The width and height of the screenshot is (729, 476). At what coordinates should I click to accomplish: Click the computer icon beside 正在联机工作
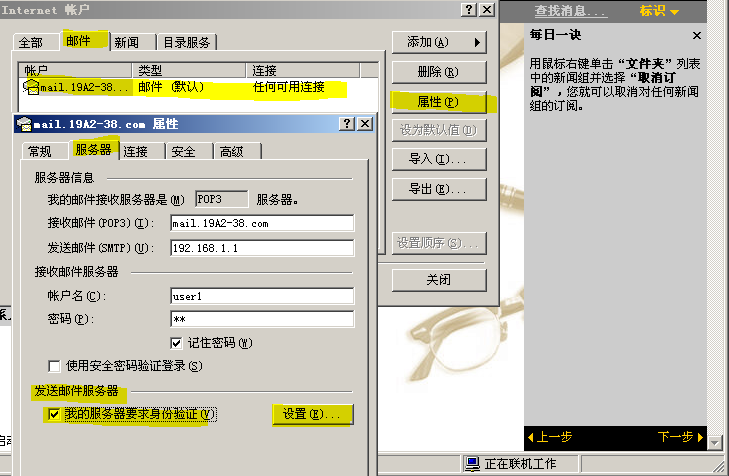point(472,463)
